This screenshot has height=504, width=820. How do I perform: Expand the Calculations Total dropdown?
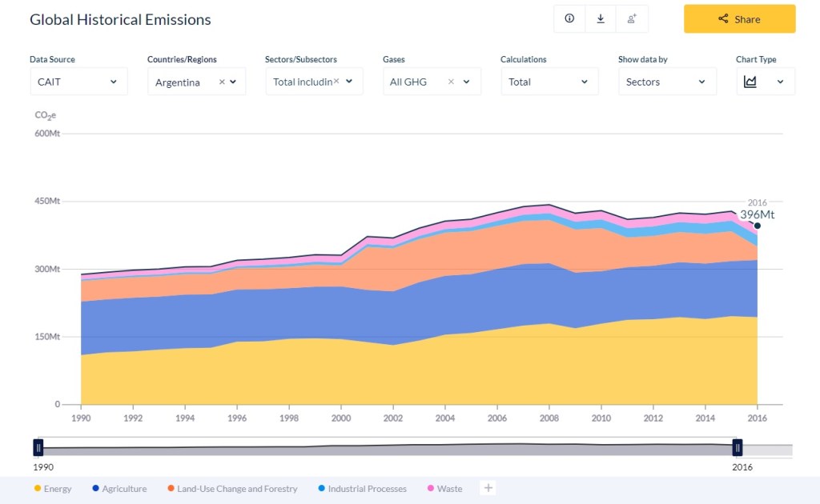click(549, 82)
